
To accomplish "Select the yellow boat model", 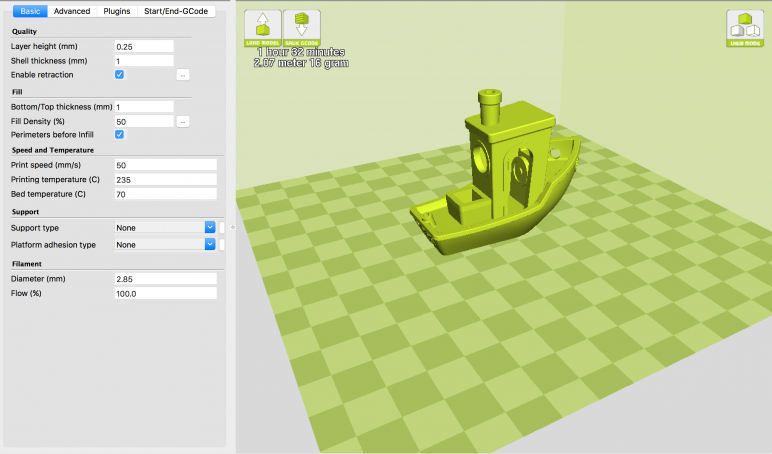I will (495, 172).
